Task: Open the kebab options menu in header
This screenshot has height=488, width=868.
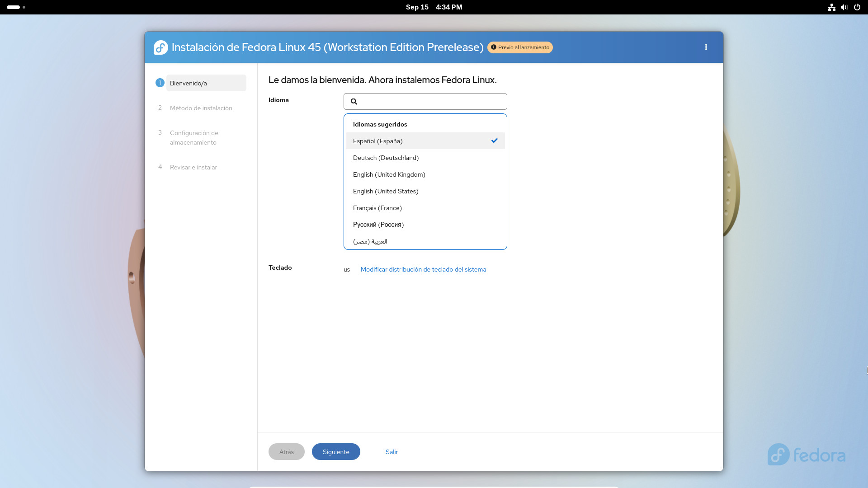Action: [x=706, y=47]
